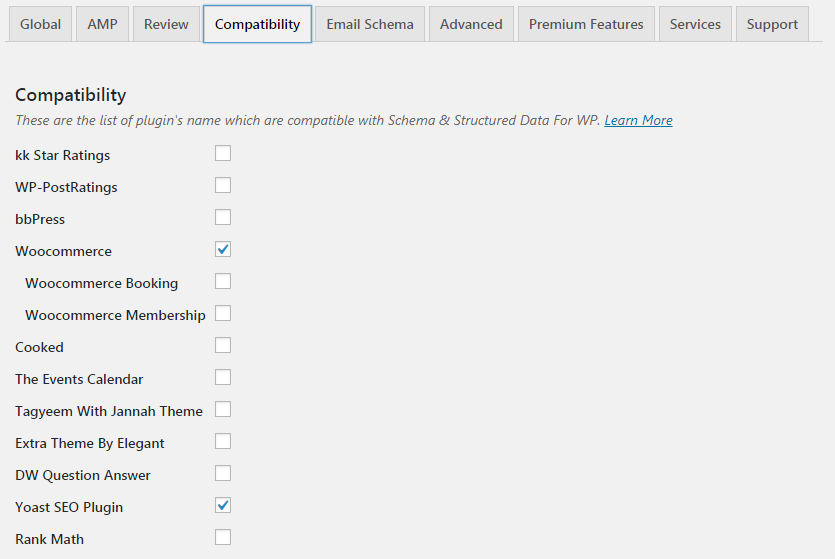Screen dimensions: 835x559
Task: Enable The Events Calendar checkbox
Action: [x=223, y=377]
